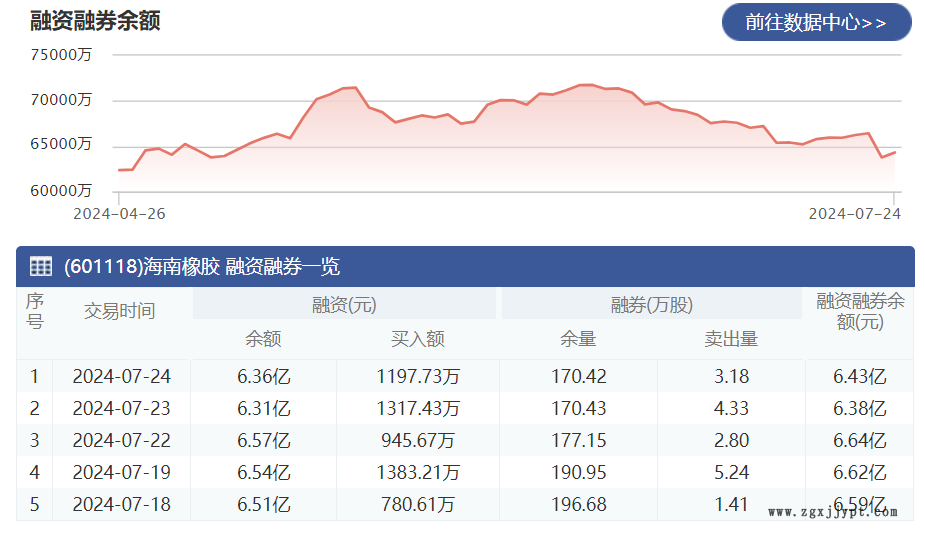
Task: Click the 6.43亿 total balance cell
Action: click(x=860, y=376)
